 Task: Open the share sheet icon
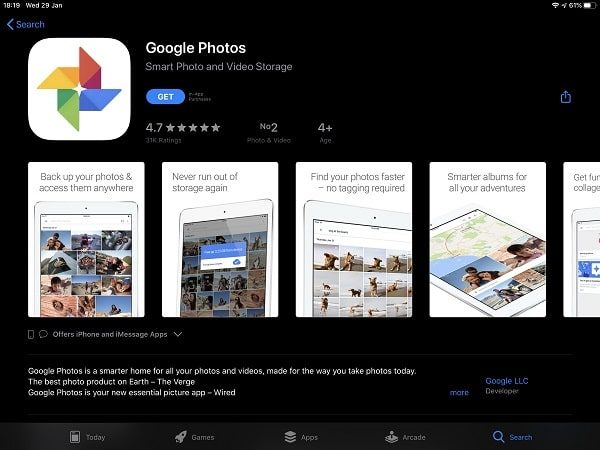point(566,97)
